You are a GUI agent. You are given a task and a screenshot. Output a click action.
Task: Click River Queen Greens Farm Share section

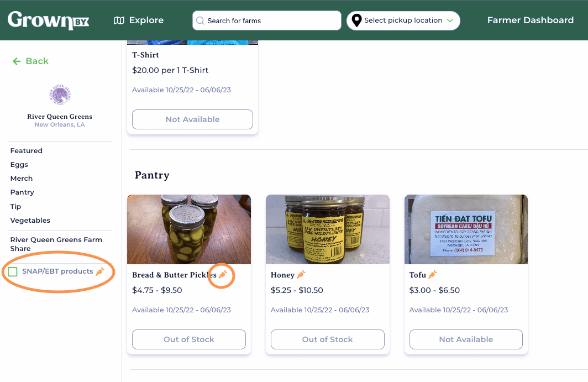[x=56, y=244]
